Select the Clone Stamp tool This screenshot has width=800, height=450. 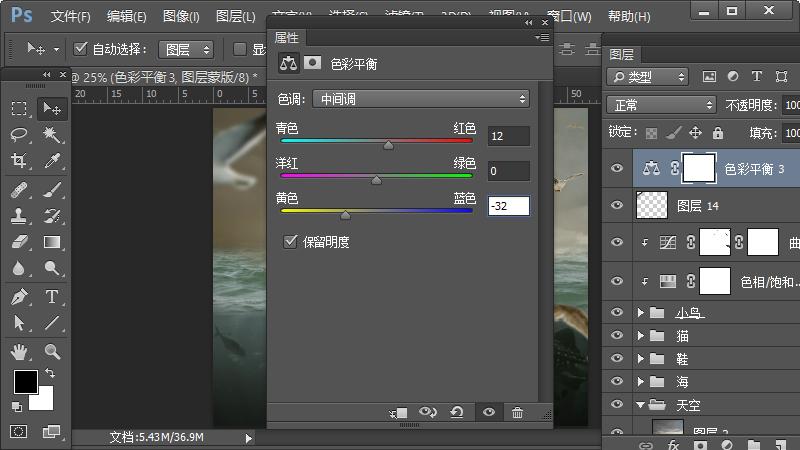click(19, 216)
